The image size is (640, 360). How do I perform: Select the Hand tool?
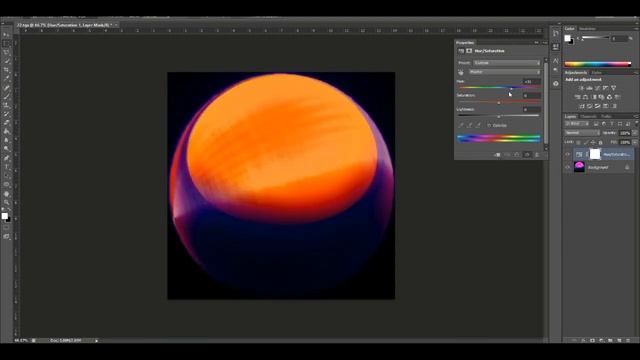6,193
